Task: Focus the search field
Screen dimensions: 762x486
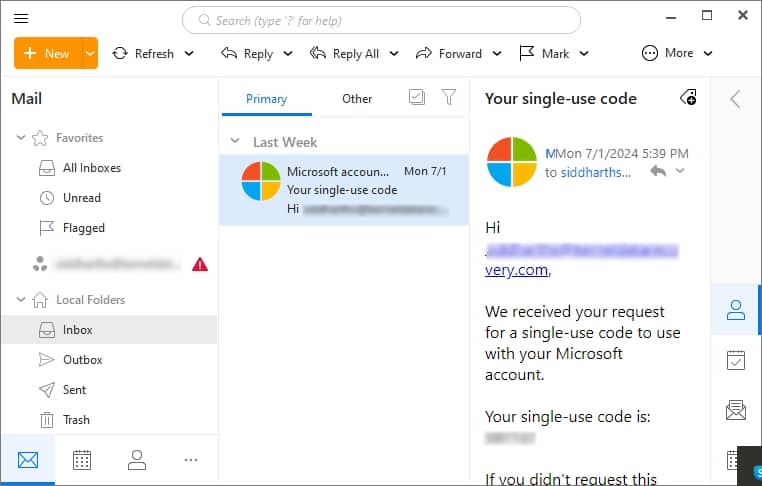Action: click(x=381, y=20)
